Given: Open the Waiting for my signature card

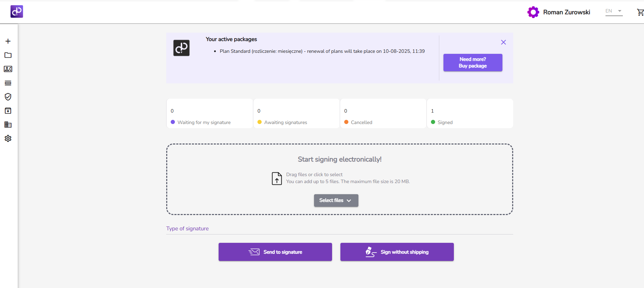Looking at the screenshot, I should pos(210,114).
